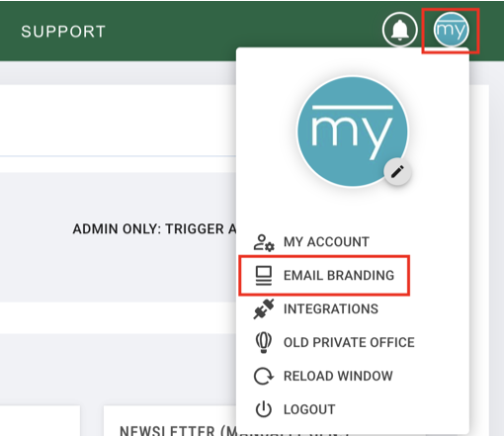Click the user gear icon beside My Account
The width and height of the screenshot is (504, 436).
[264, 242]
